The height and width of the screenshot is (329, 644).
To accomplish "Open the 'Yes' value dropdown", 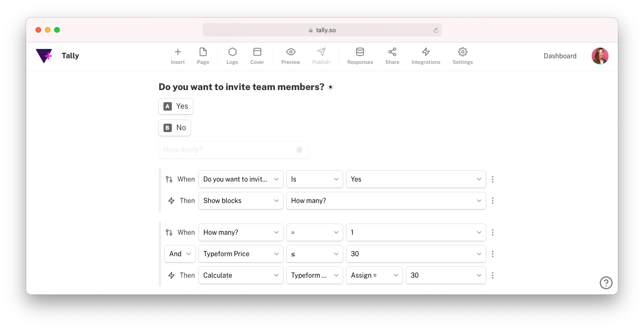I will (x=416, y=179).
